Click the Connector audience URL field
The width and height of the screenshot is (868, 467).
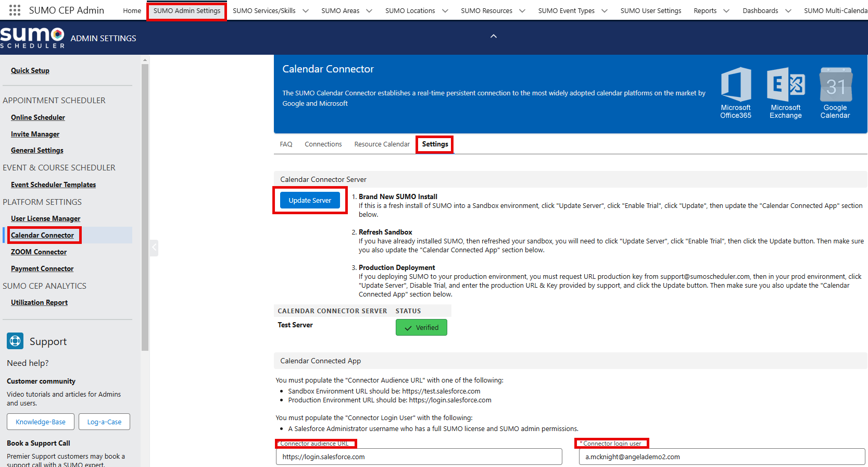(x=419, y=457)
